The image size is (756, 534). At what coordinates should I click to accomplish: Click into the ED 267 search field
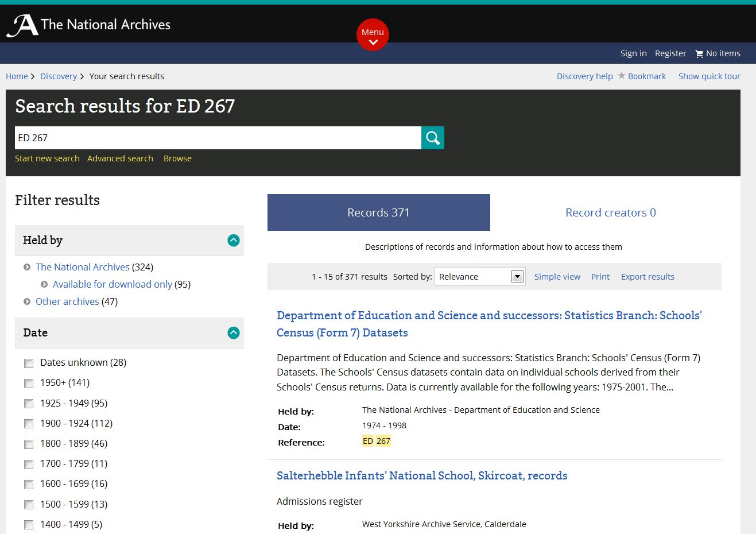[x=218, y=138]
